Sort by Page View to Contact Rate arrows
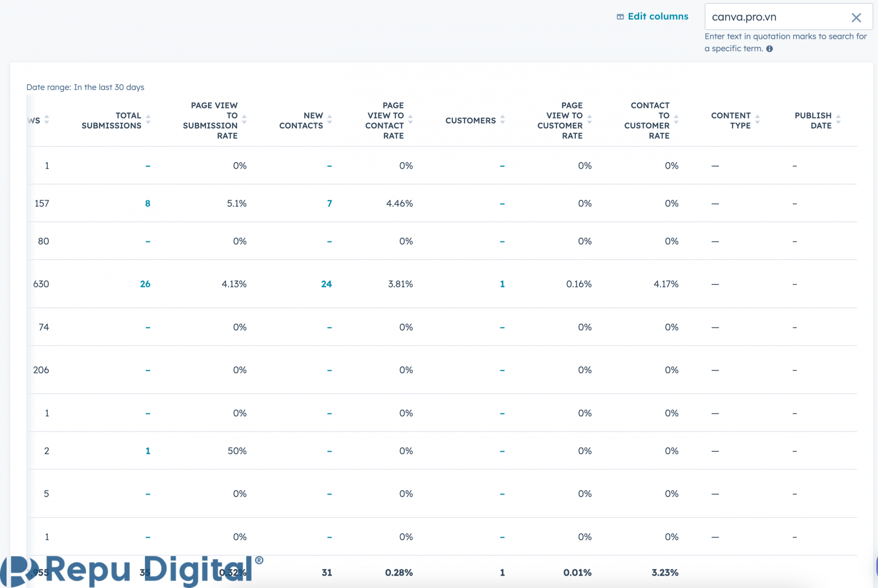This screenshot has width=878, height=588. (x=411, y=120)
